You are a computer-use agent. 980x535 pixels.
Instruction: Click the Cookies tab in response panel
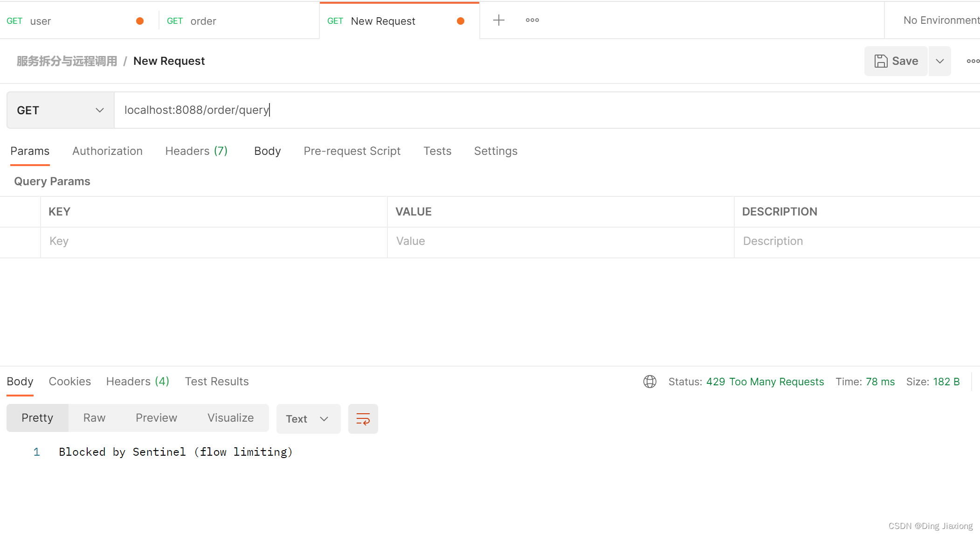70,382
